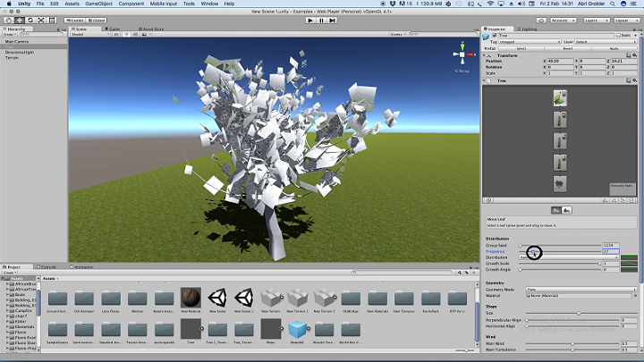Select the Hand tool in the toolbar

point(9,20)
